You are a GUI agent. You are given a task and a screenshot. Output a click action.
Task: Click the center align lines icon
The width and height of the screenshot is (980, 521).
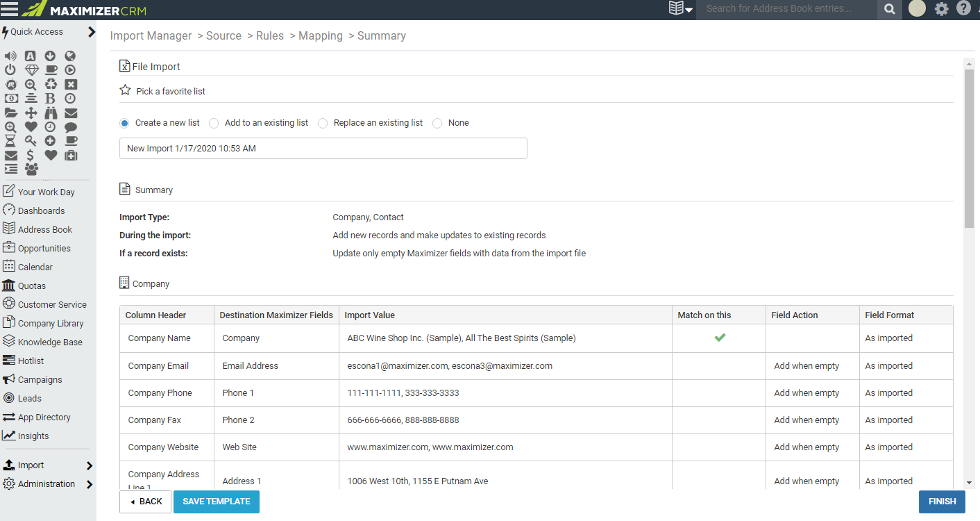point(31,99)
